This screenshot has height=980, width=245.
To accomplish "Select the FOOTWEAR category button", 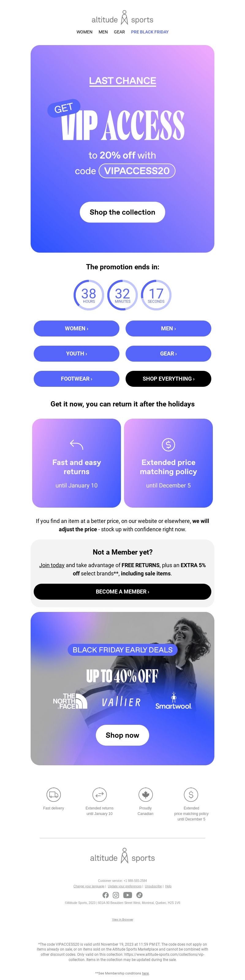I will coord(76,379).
